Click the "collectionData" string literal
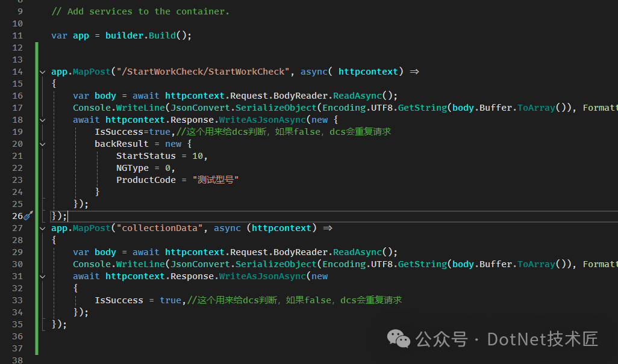This screenshot has height=364, width=618. coord(160,228)
